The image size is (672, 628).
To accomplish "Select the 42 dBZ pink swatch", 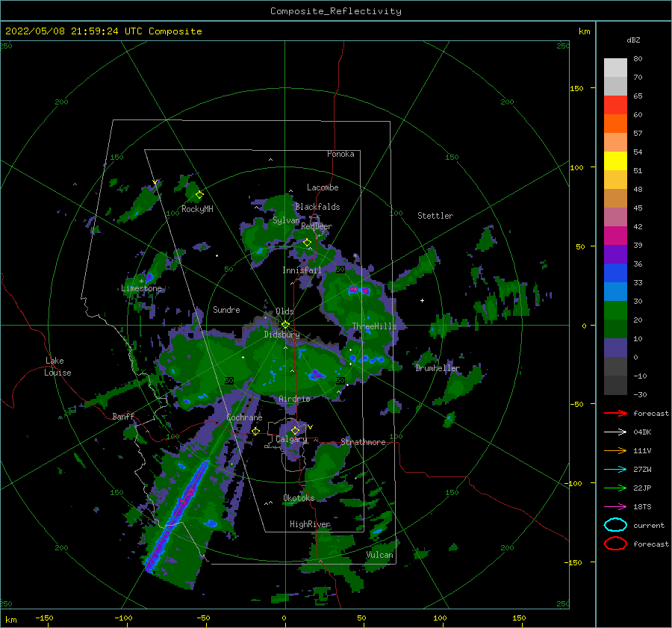I will coord(615,235).
